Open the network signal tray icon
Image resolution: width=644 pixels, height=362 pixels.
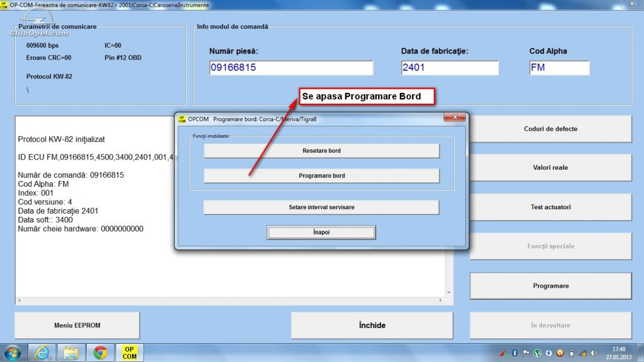pos(583,353)
